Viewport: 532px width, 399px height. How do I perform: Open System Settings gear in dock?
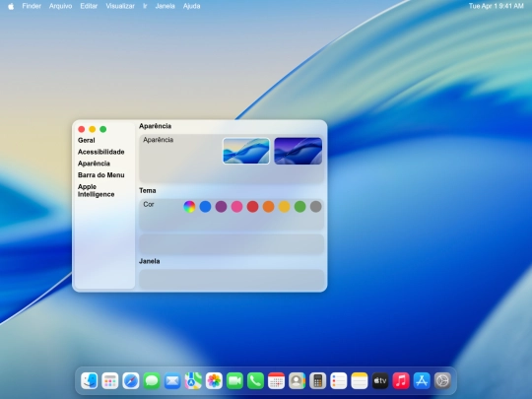tap(442, 380)
